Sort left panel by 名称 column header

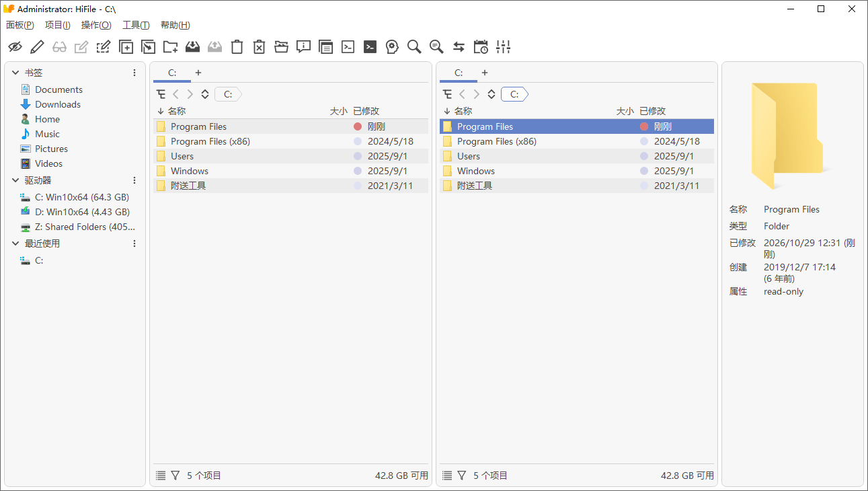coord(177,111)
